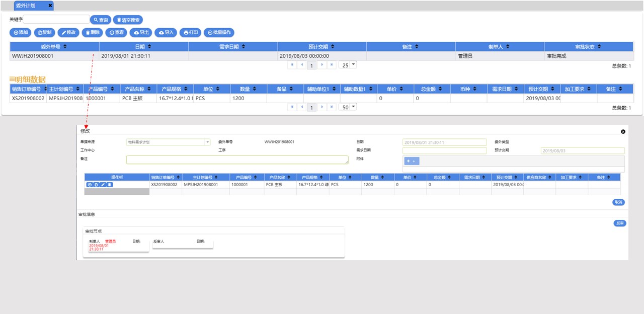The image size is (644, 314).
Task: Click the add-row icon in 操作栏
Action: click(90, 185)
